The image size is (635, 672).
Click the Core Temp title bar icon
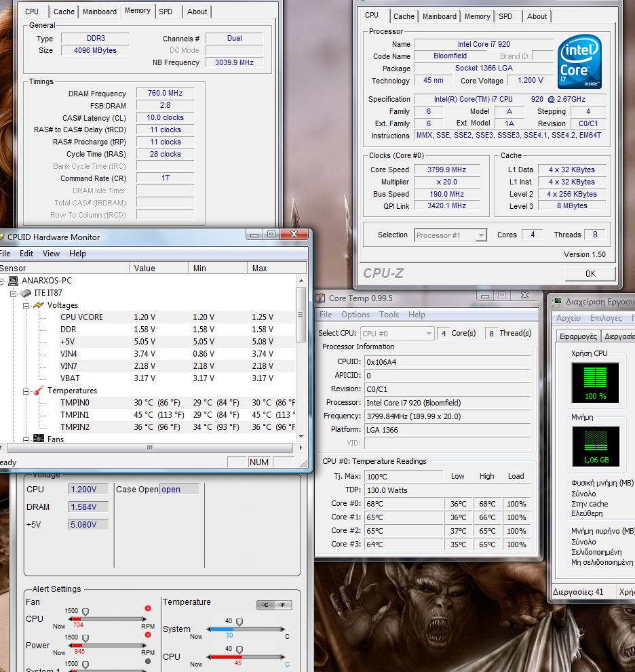tap(320, 298)
